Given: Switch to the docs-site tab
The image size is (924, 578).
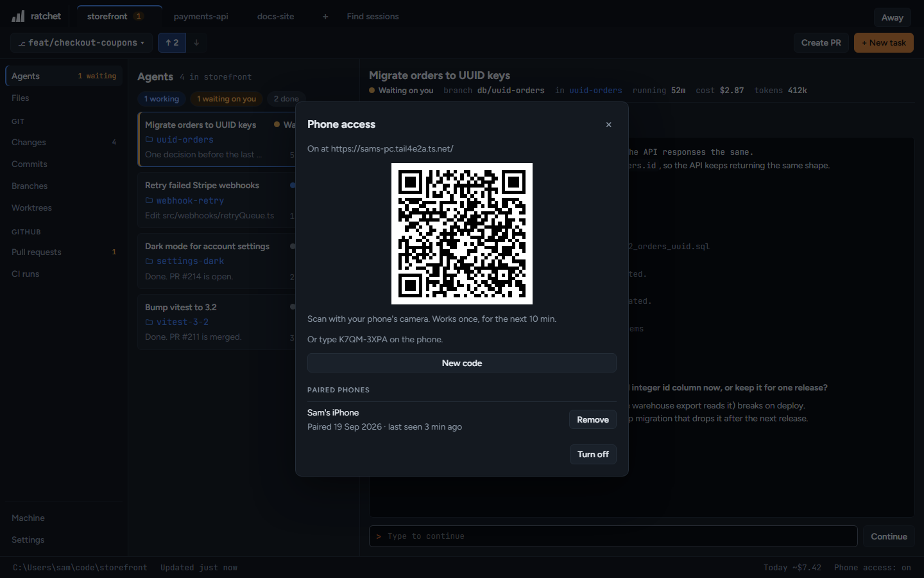Looking at the screenshot, I should click(x=275, y=17).
